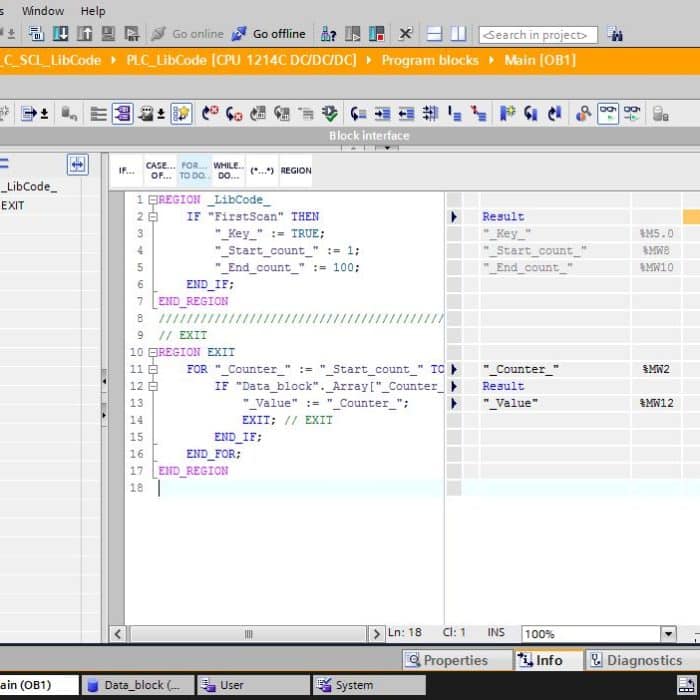This screenshot has height=700, width=700.
Task: Go to next bookmark icon
Action: [531, 114]
